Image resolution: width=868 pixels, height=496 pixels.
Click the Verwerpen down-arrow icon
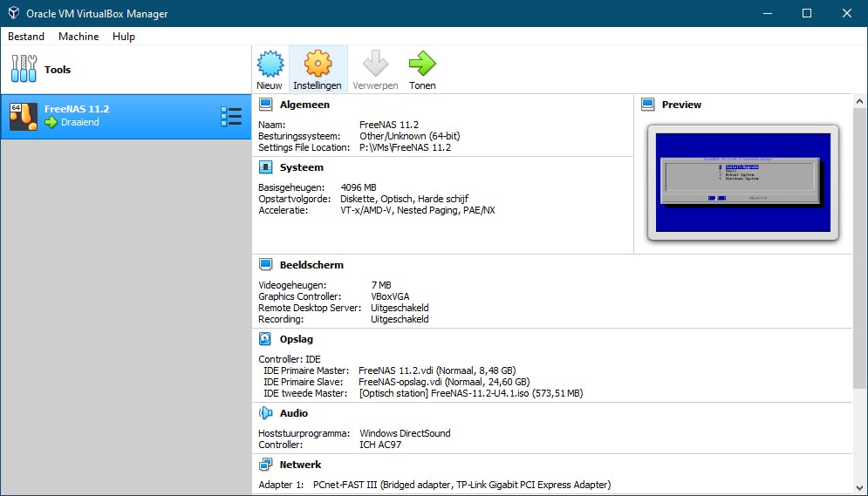click(x=375, y=64)
